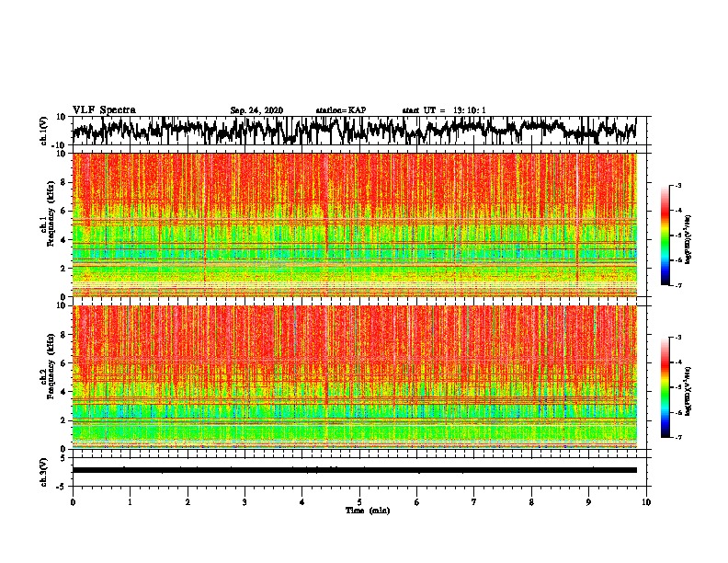728x563 pixels.
Task: Click the "station=KAP" header text
Action: pos(341,110)
